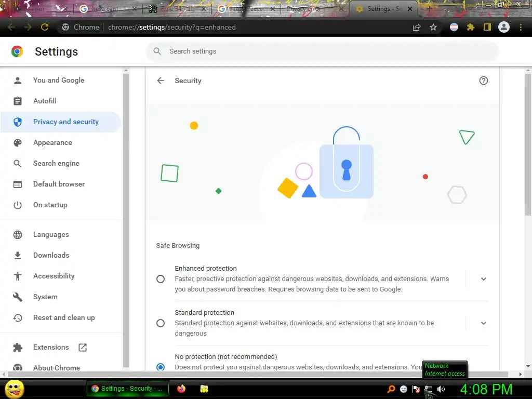Click the striped flag extension icon
Viewport: 532px width, 399px height.
[454, 27]
